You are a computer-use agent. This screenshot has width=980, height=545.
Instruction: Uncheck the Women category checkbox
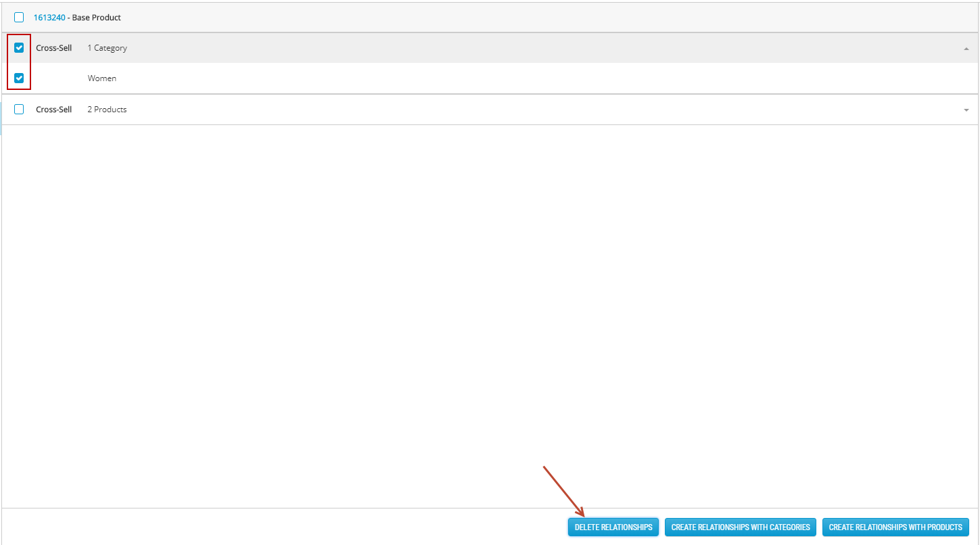coord(19,78)
